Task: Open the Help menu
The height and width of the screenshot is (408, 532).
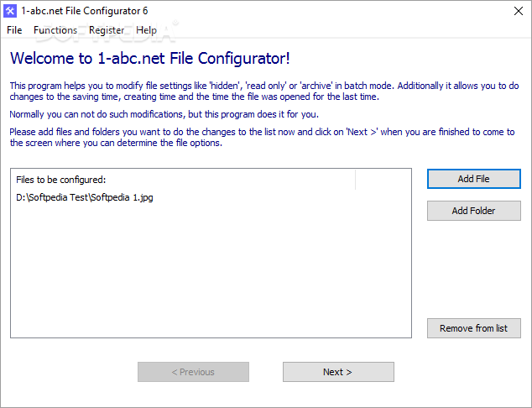Action: click(x=146, y=30)
